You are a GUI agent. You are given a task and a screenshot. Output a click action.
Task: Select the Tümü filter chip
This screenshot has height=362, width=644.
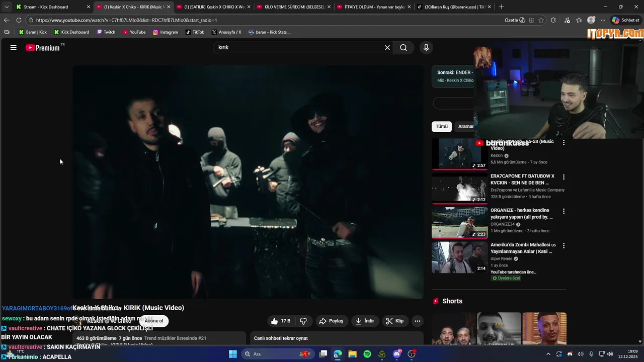pos(441,127)
